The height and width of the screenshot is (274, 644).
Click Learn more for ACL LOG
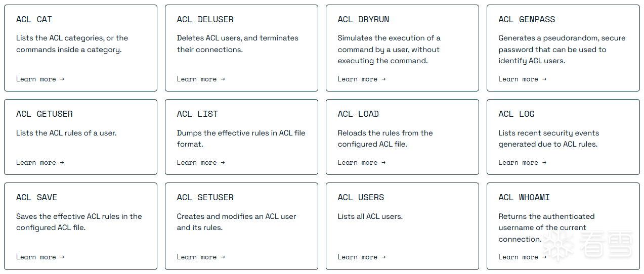(x=522, y=162)
